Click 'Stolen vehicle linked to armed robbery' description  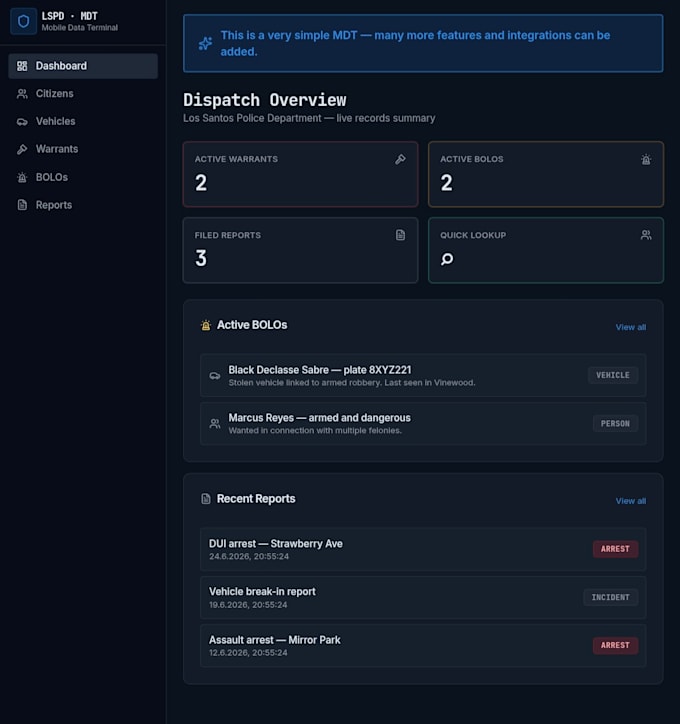coord(352,383)
